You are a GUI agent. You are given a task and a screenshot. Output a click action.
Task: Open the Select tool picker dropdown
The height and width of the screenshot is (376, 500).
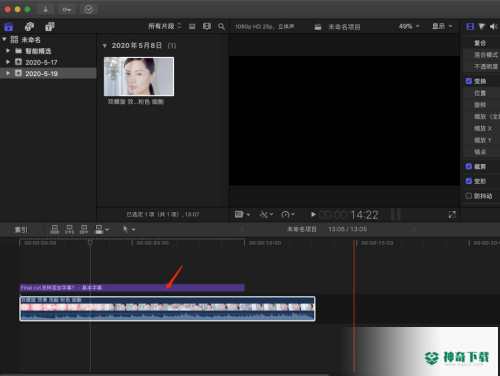(129, 229)
